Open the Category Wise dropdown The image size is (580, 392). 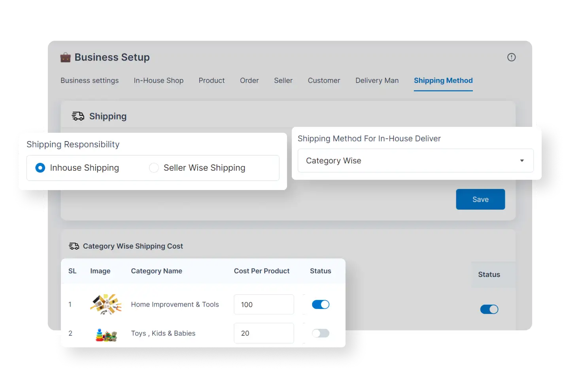pos(415,160)
